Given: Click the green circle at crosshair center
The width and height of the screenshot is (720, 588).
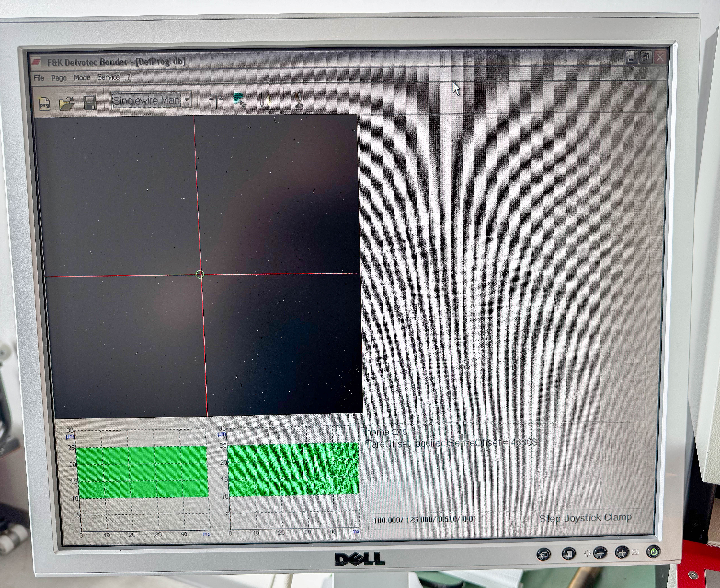Looking at the screenshot, I should coord(200,274).
